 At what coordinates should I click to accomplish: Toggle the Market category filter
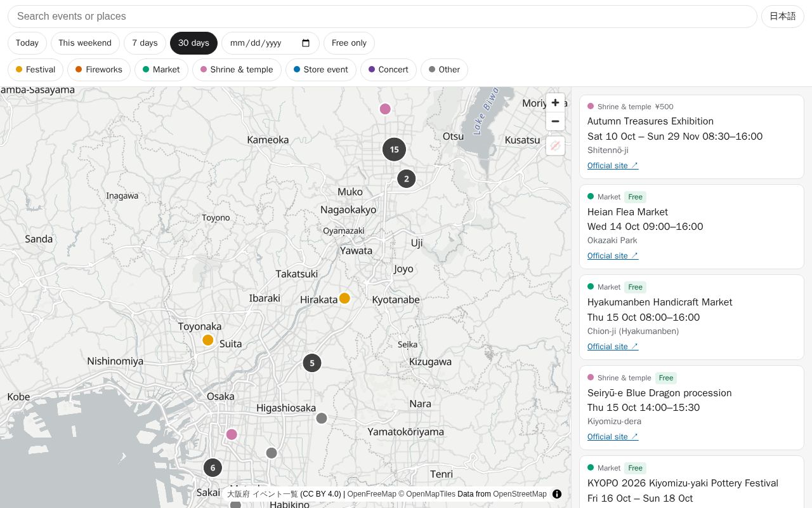[x=161, y=70]
